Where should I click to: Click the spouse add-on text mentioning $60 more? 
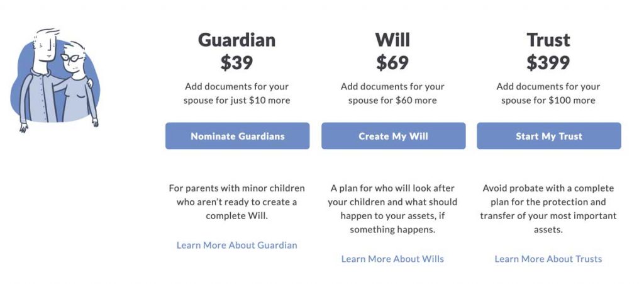[392, 94]
